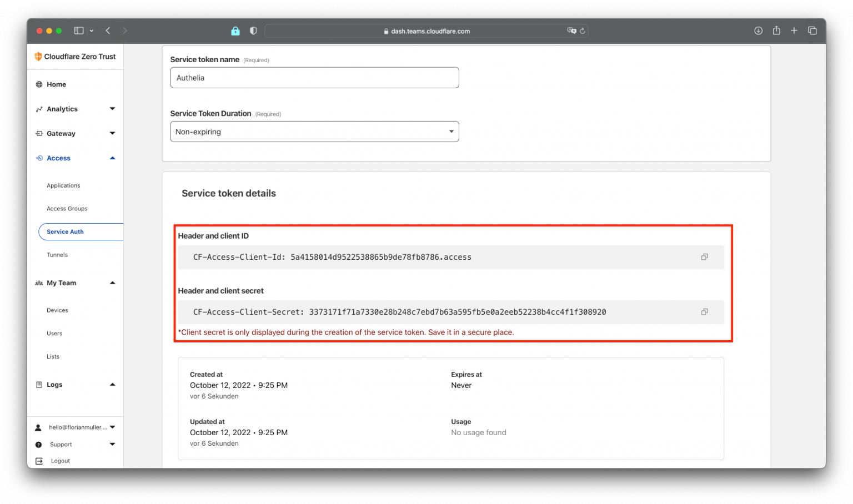Open the Tunnels page
The height and width of the screenshot is (504, 853).
tap(57, 255)
